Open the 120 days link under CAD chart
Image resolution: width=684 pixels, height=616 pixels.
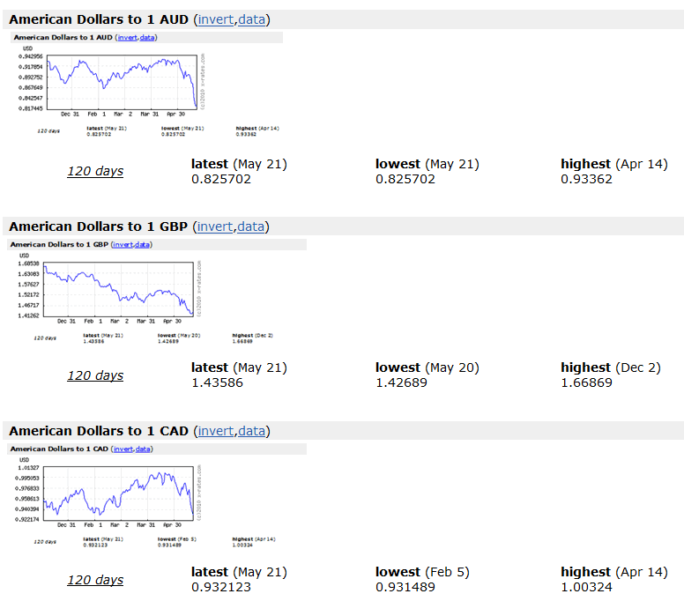click(95, 580)
